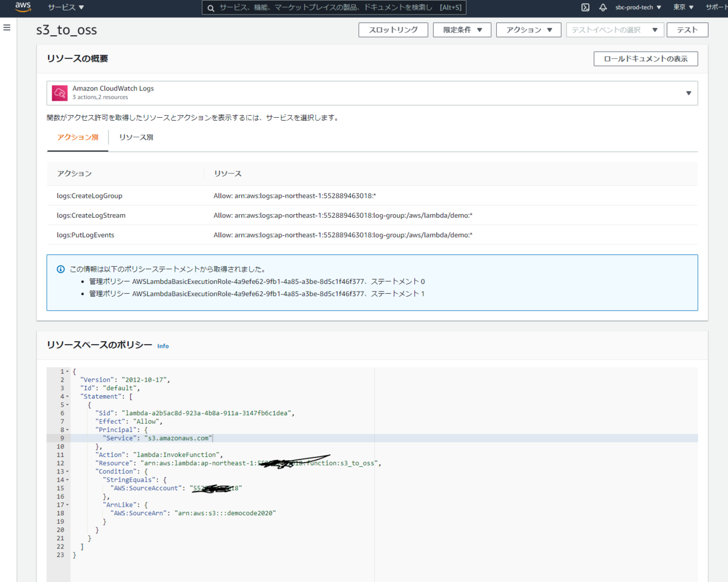Open the Info link beside リソースベースのポリシー
The image size is (728, 582).
(163, 346)
